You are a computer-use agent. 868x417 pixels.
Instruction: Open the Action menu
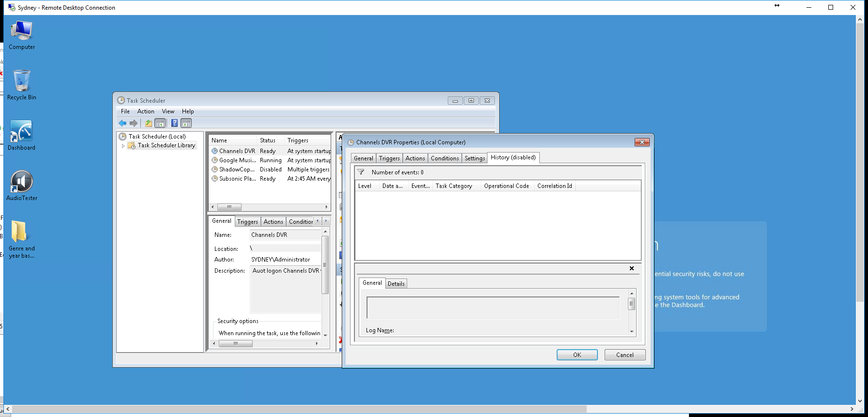(x=146, y=111)
